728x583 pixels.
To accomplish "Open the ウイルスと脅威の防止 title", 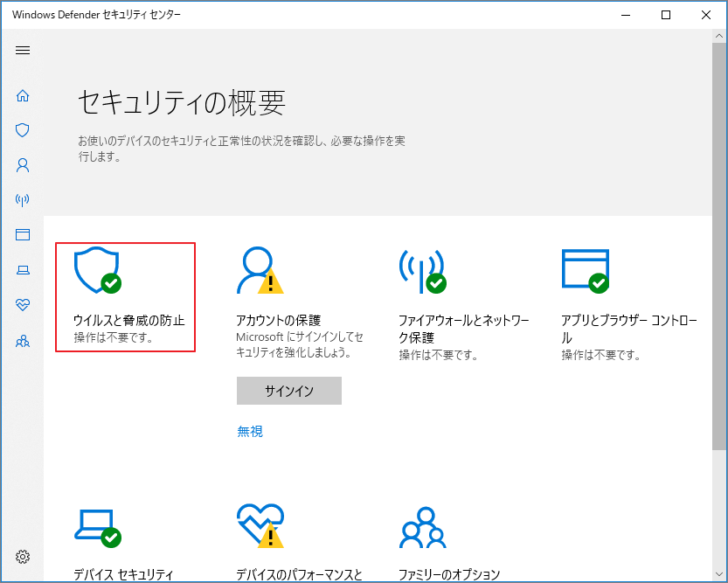I will [129, 320].
